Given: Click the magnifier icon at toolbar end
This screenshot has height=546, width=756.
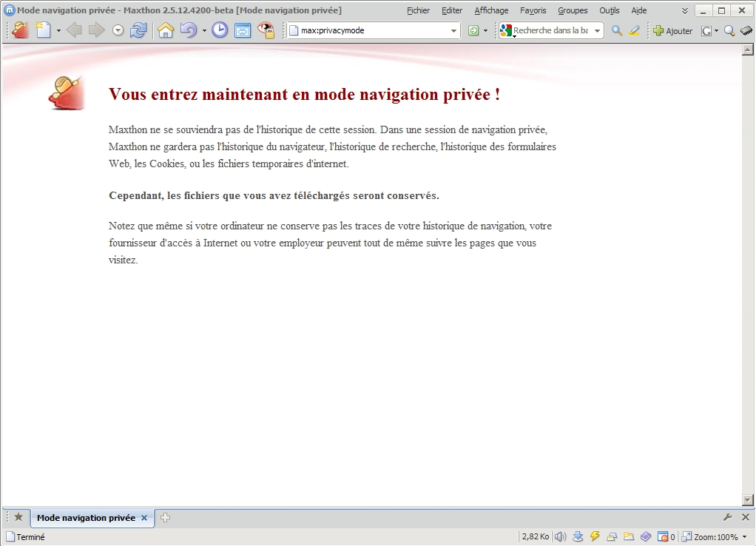Looking at the screenshot, I should [729, 31].
